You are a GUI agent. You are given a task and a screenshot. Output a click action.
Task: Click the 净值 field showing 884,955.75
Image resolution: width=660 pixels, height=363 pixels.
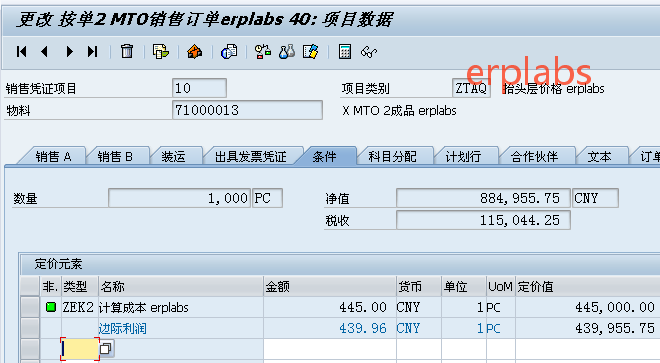[x=483, y=198]
